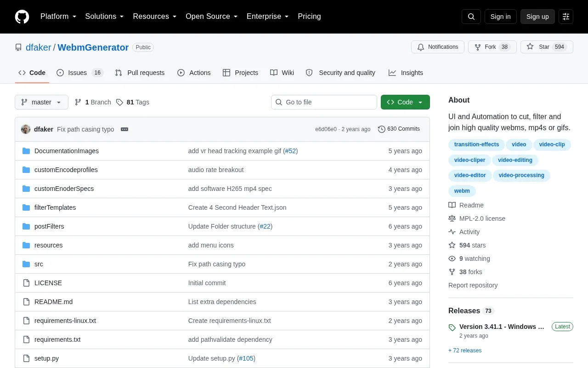Open the Issues tab
This screenshot has height=368, width=588.
pos(80,73)
